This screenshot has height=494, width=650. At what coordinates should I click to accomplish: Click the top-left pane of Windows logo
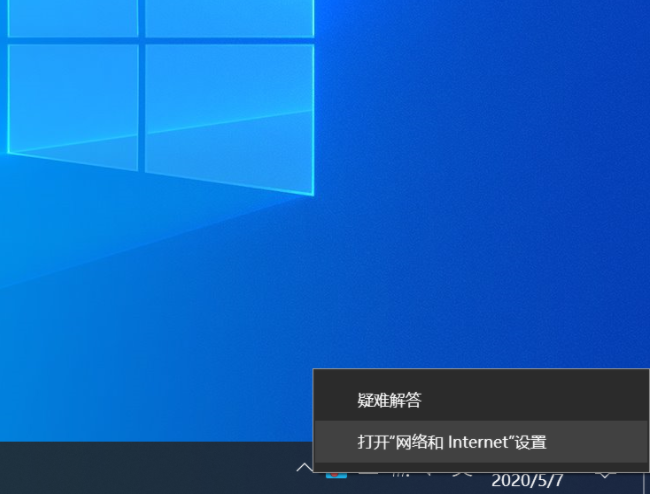pos(72,15)
